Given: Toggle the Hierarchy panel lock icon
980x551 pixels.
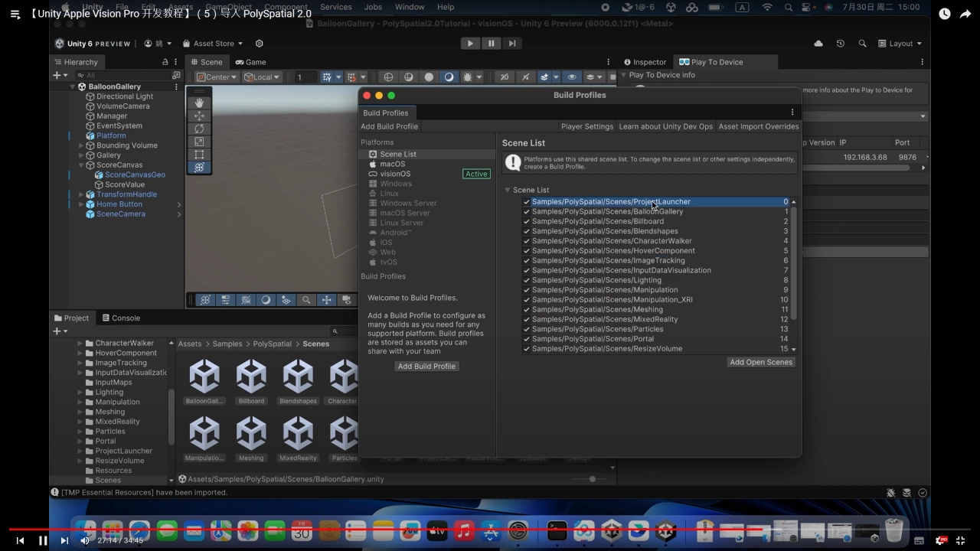Looking at the screenshot, I should (165, 62).
